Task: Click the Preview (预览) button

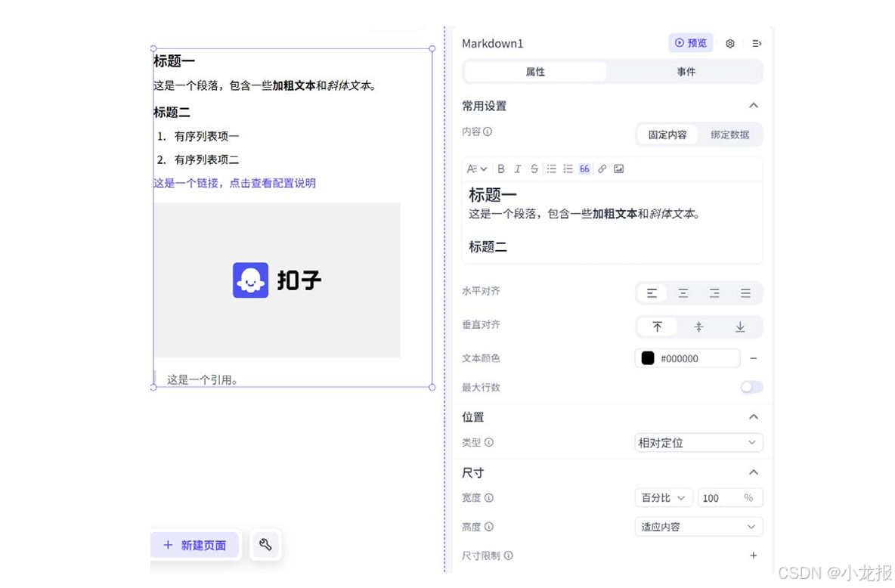Action: pos(691,43)
